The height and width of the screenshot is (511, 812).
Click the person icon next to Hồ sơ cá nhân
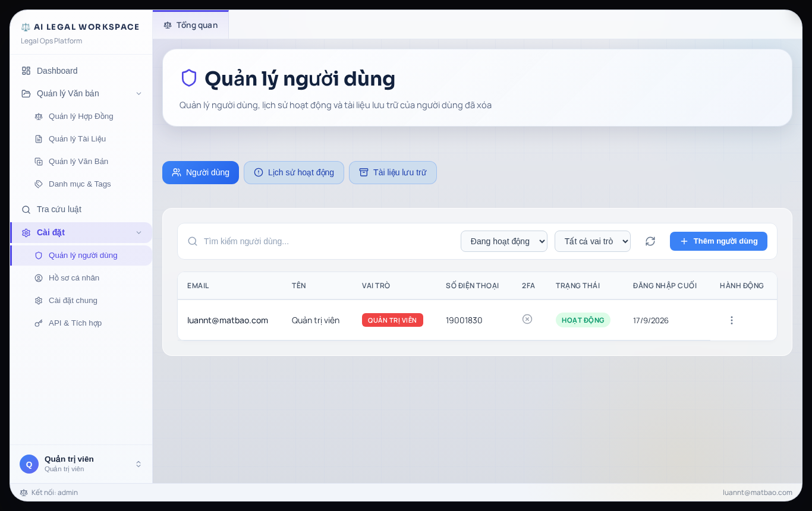click(39, 278)
